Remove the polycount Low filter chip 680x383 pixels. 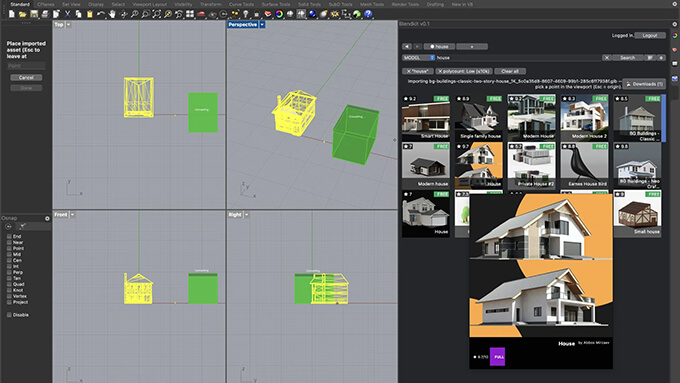click(x=464, y=71)
